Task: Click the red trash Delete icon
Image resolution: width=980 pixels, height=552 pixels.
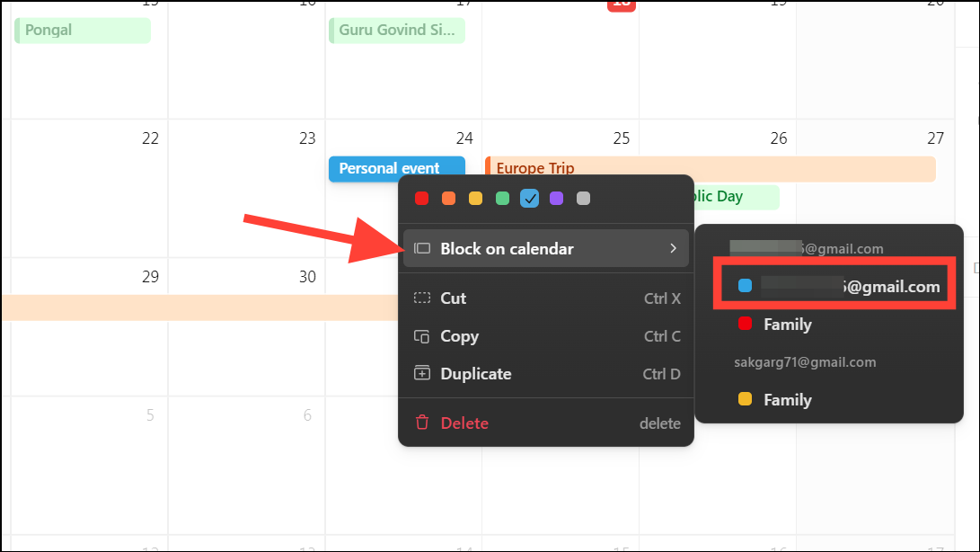Action: click(422, 423)
